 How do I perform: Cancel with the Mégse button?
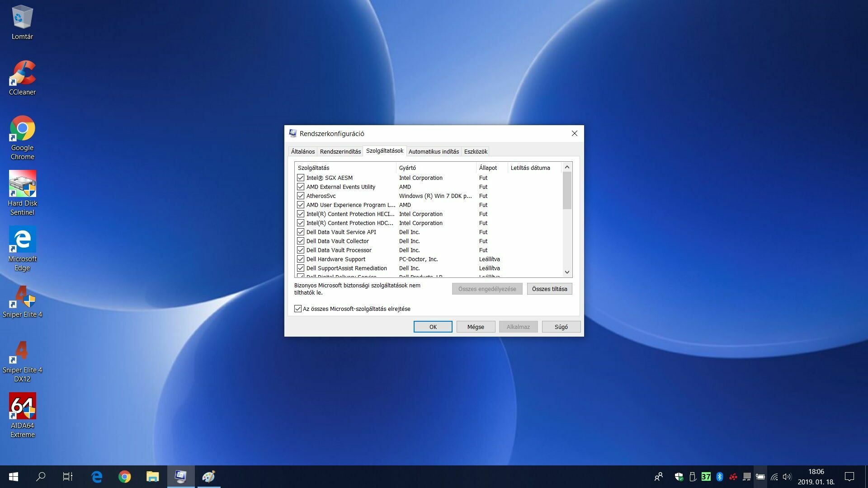coord(476,327)
